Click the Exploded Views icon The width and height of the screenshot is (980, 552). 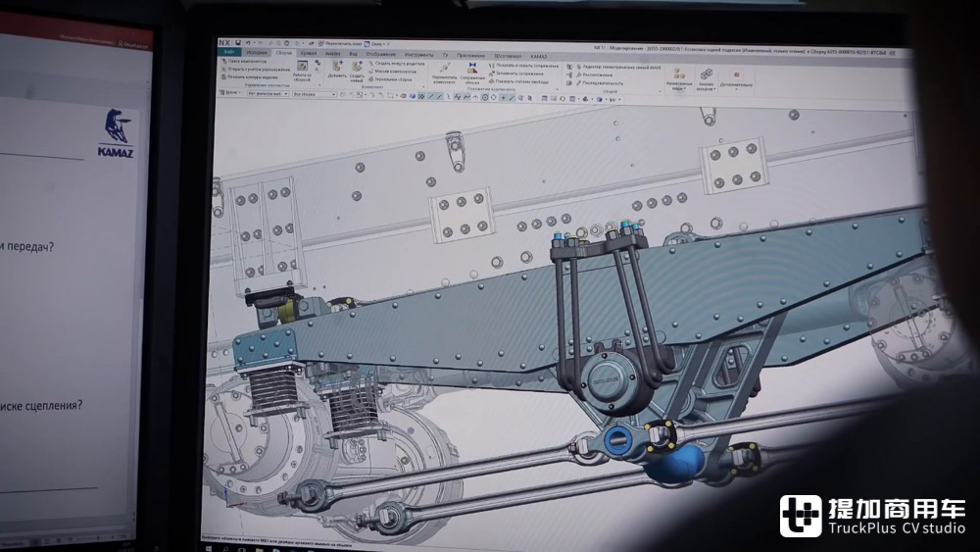click(x=678, y=75)
